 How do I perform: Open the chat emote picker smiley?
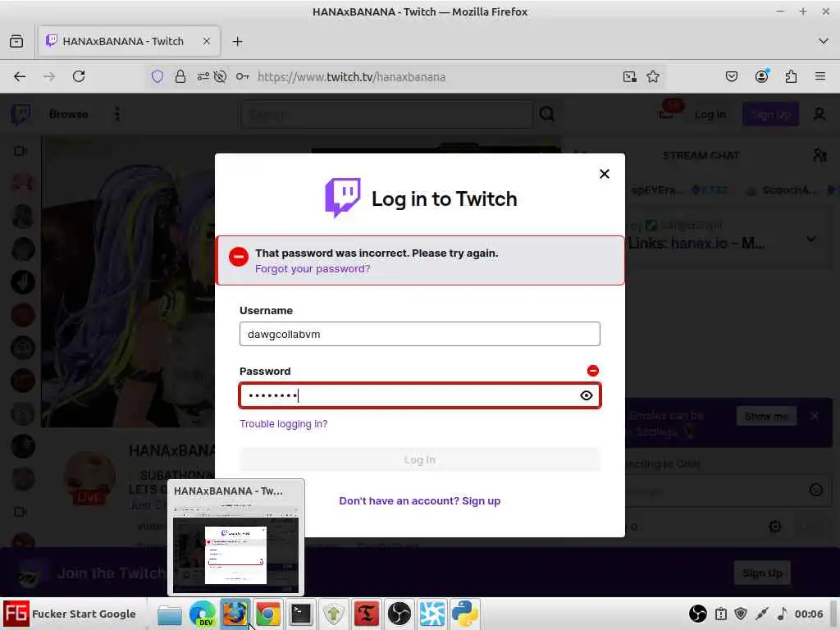click(816, 490)
